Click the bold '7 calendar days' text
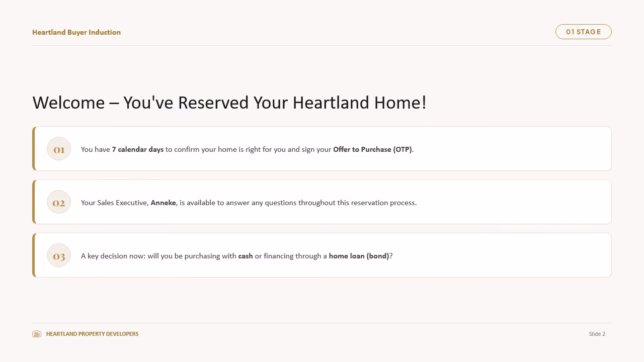Image resolution: width=644 pixels, height=362 pixels. click(138, 149)
